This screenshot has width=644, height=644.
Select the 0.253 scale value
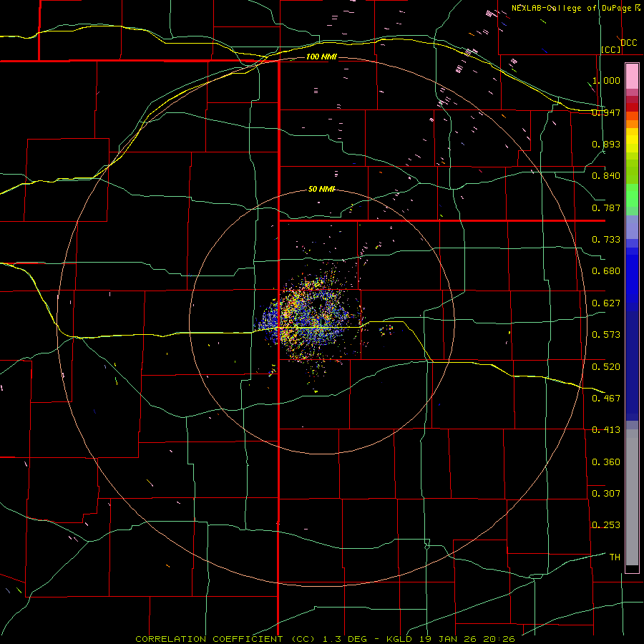click(606, 525)
